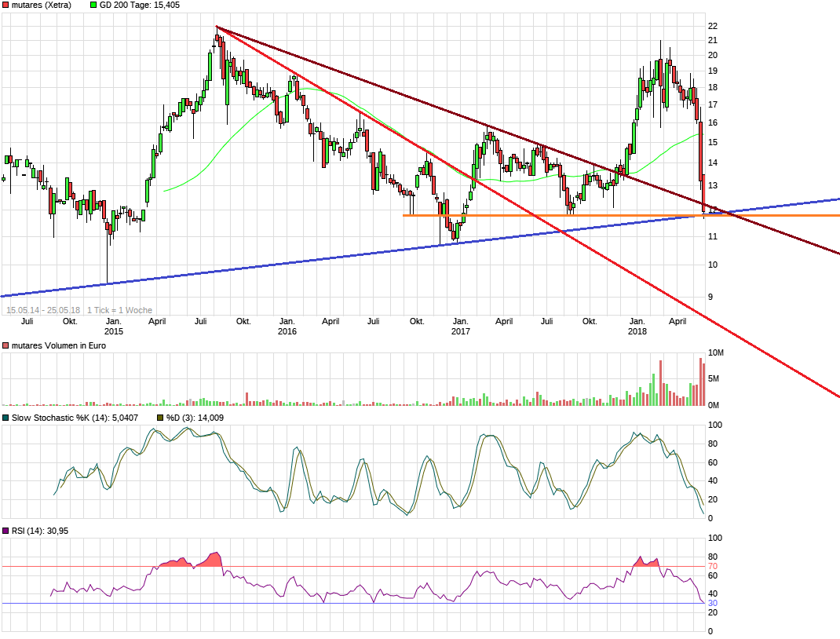840x639 pixels.
Task: Click 'Slow Stochastic %K (14): 5,0407' label
Action: point(75,418)
